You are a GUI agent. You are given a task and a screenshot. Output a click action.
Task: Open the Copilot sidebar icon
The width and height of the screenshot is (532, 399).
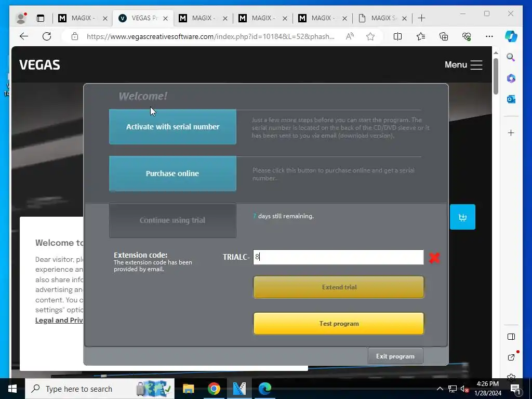(511, 36)
